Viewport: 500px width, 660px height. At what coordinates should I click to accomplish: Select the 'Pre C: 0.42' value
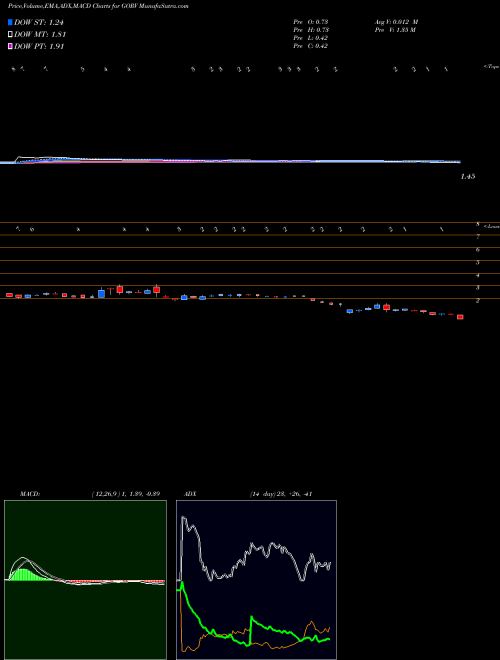311,46
